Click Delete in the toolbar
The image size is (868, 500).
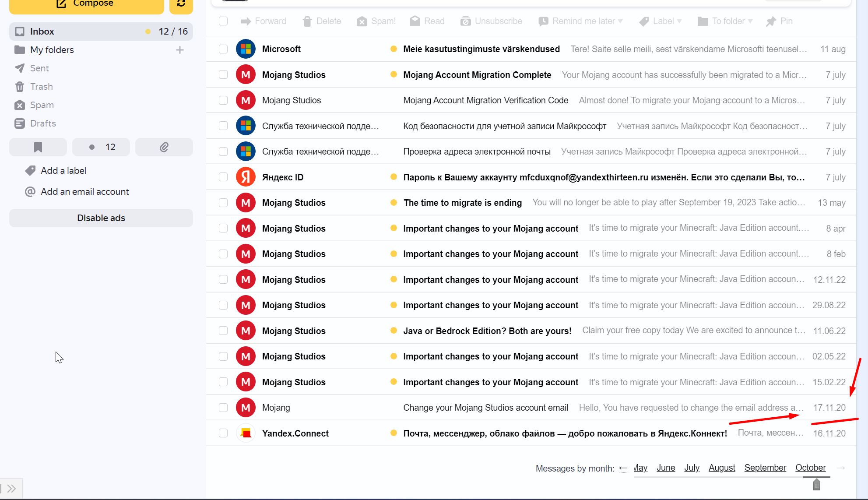click(322, 21)
